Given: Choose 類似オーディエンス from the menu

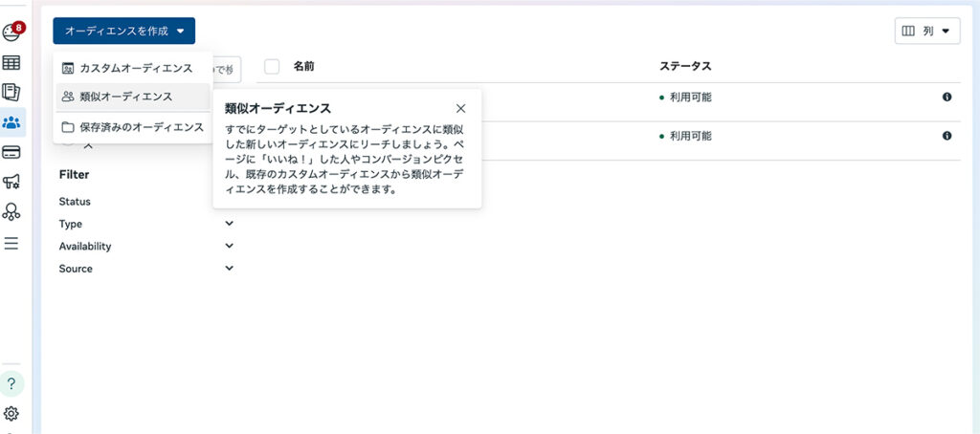Looking at the screenshot, I should 133,97.
